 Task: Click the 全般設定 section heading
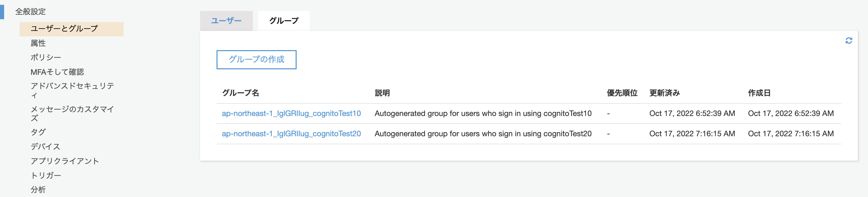click(x=30, y=12)
